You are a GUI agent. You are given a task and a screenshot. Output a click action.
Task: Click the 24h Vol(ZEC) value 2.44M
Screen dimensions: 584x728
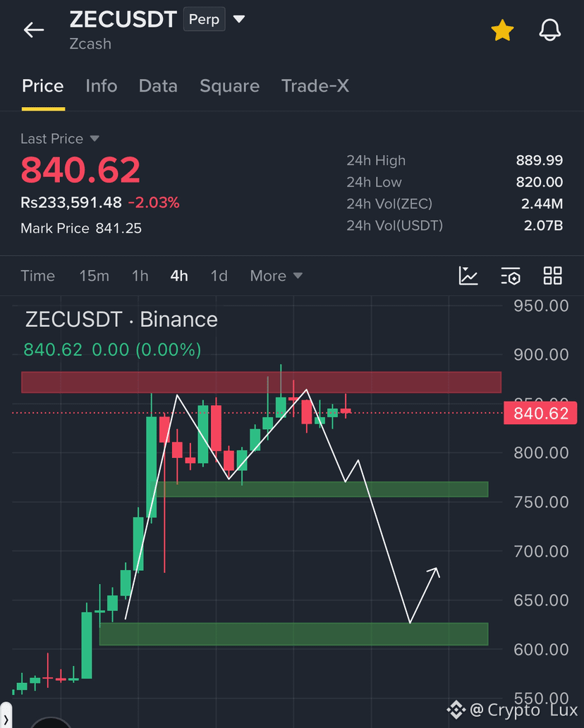tap(542, 204)
